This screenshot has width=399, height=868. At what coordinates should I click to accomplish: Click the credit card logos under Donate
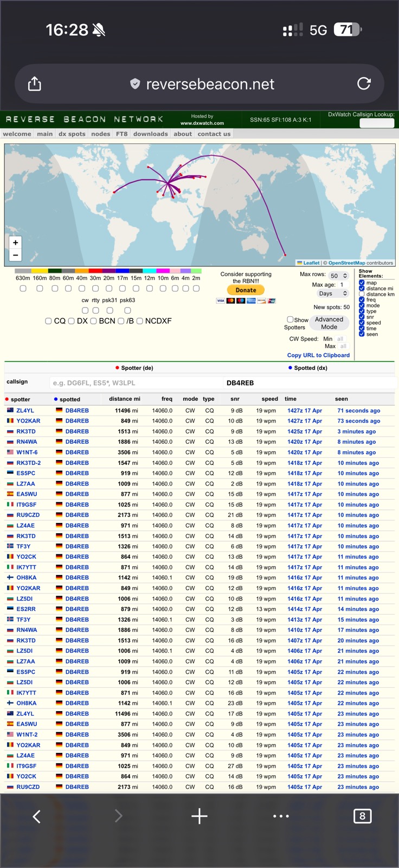coord(246,301)
